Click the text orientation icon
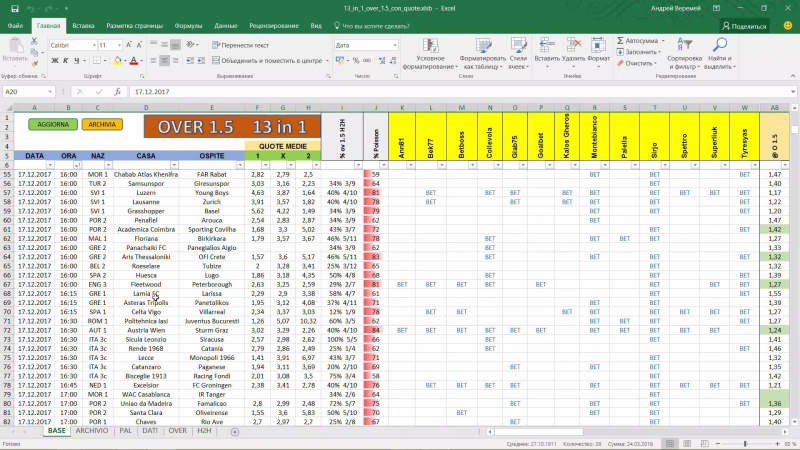800x450 pixels. 190,45
